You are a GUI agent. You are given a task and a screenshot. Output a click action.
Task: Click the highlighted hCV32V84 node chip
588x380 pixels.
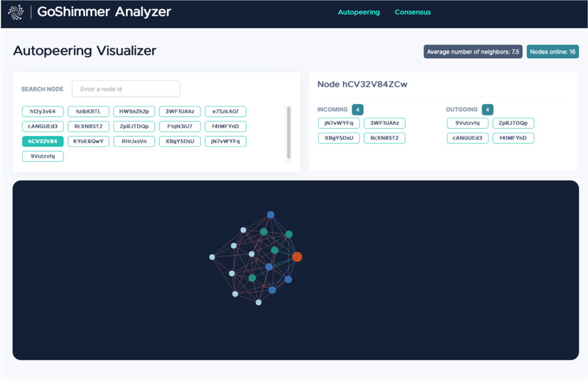coord(42,141)
